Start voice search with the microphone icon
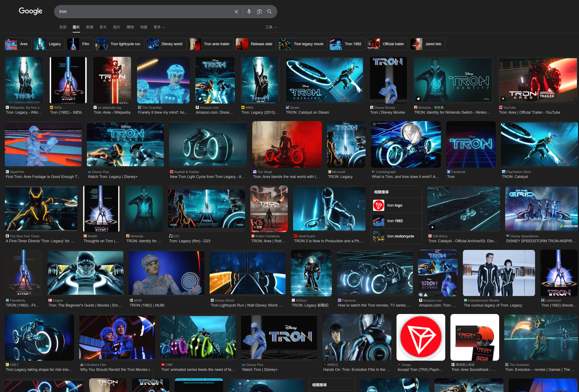The height and width of the screenshot is (392, 579). [x=249, y=11]
